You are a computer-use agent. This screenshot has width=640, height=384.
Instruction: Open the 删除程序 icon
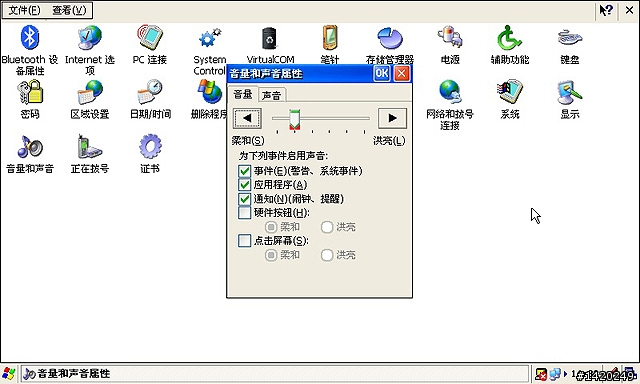(210, 92)
